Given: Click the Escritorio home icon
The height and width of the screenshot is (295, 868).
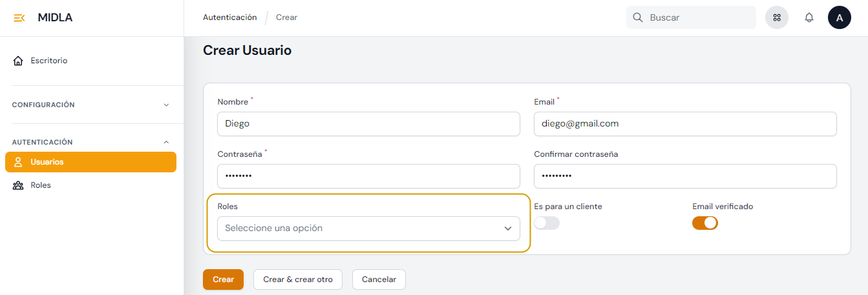Looking at the screenshot, I should coord(18,61).
